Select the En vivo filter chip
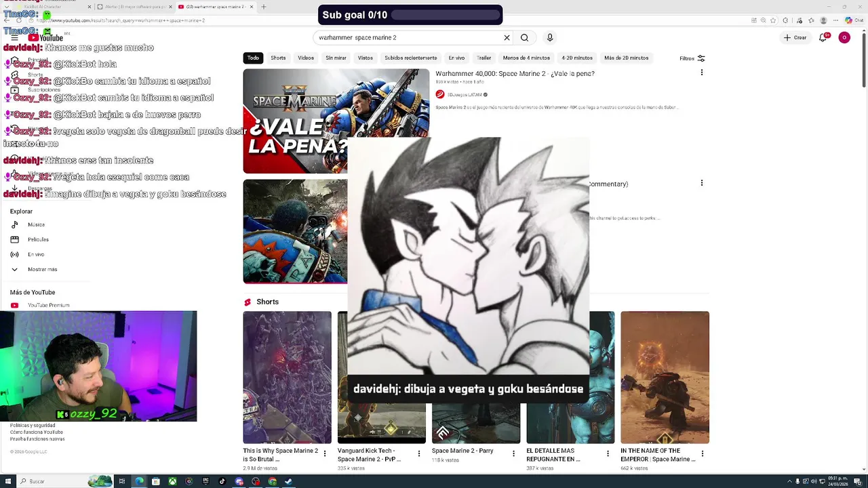The height and width of the screenshot is (488, 868). pyautogui.click(x=456, y=58)
